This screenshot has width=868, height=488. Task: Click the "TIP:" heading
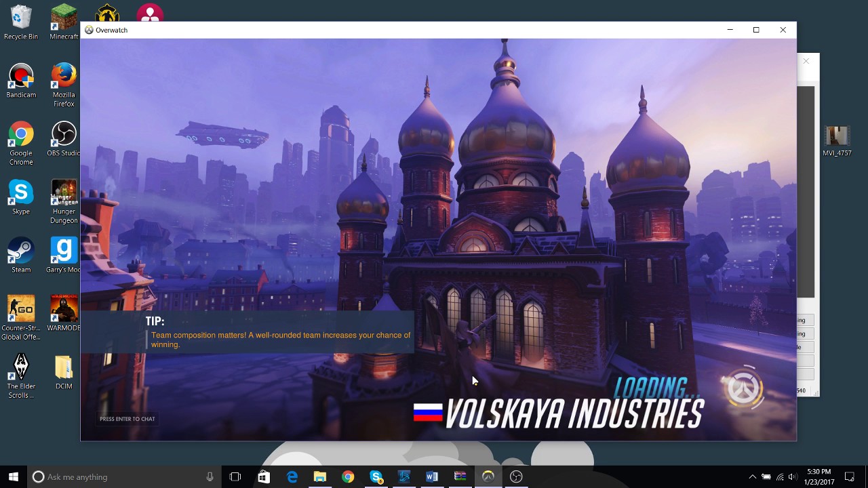tap(155, 321)
